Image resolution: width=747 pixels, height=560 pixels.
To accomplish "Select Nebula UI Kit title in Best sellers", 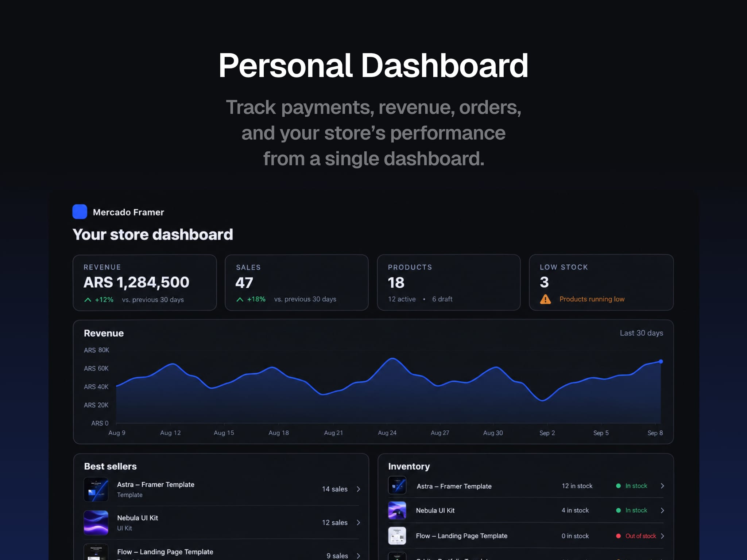I will pos(138,518).
